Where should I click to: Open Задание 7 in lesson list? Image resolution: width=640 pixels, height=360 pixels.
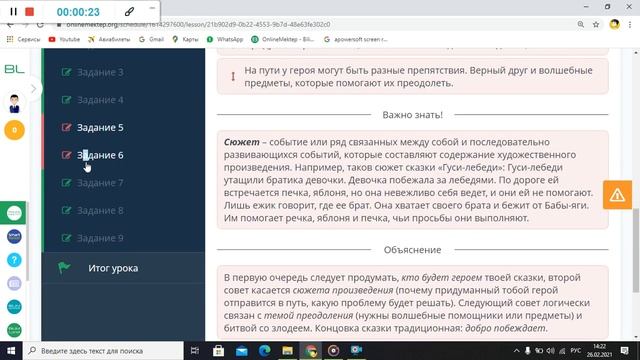tap(100, 183)
